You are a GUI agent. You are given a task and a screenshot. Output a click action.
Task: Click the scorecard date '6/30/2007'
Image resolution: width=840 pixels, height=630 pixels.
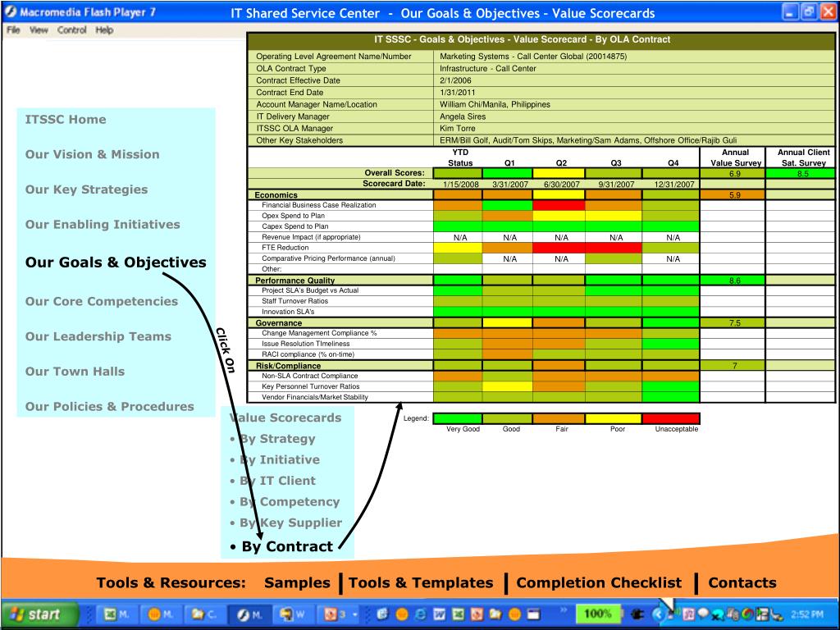point(561,185)
